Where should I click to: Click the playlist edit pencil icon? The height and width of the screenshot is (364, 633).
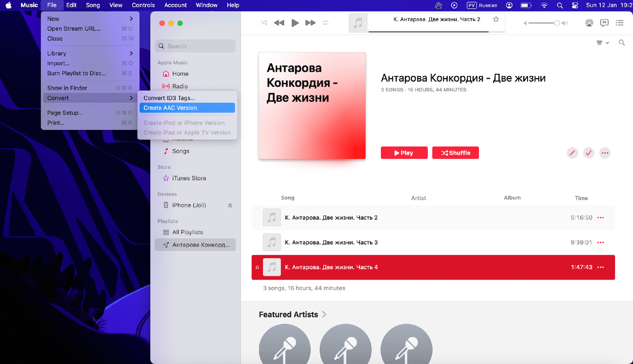click(x=572, y=153)
